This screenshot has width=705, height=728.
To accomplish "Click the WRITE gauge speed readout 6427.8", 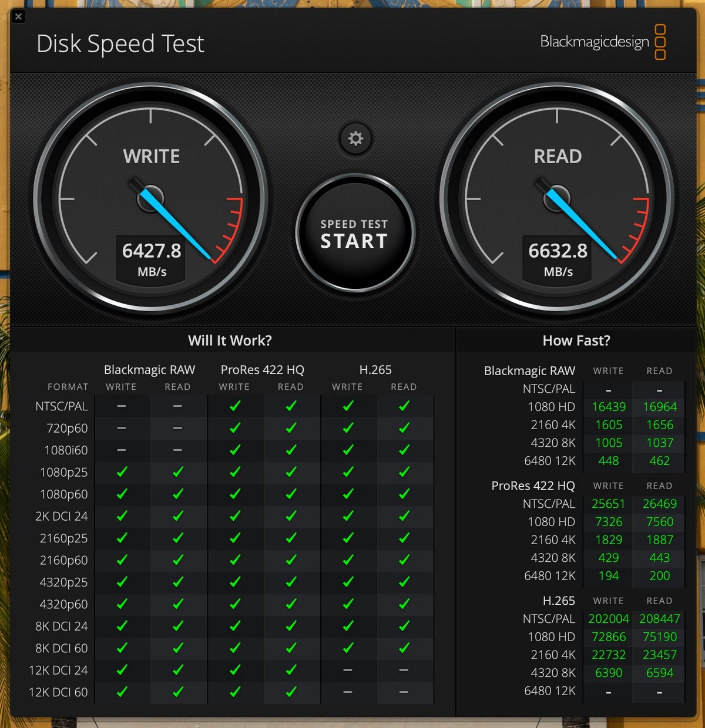I will [152, 251].
